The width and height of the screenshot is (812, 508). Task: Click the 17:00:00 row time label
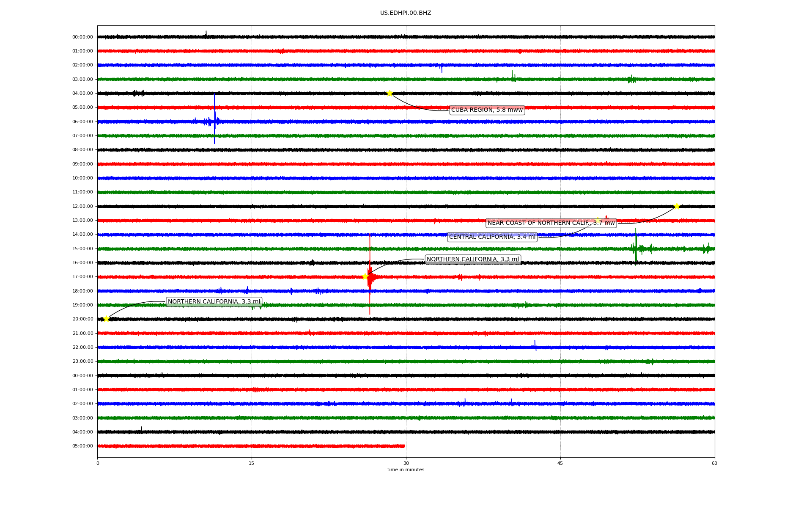[82, 277]
